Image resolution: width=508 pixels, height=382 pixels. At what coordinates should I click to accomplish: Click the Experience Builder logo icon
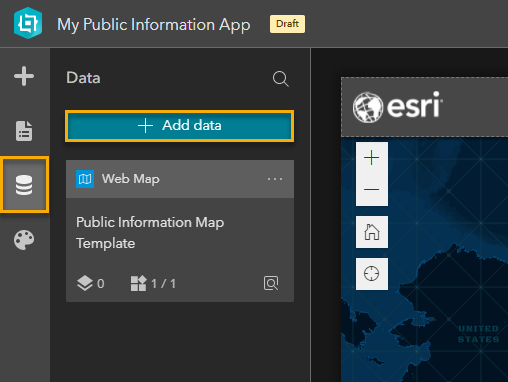[x=28, y=23]
